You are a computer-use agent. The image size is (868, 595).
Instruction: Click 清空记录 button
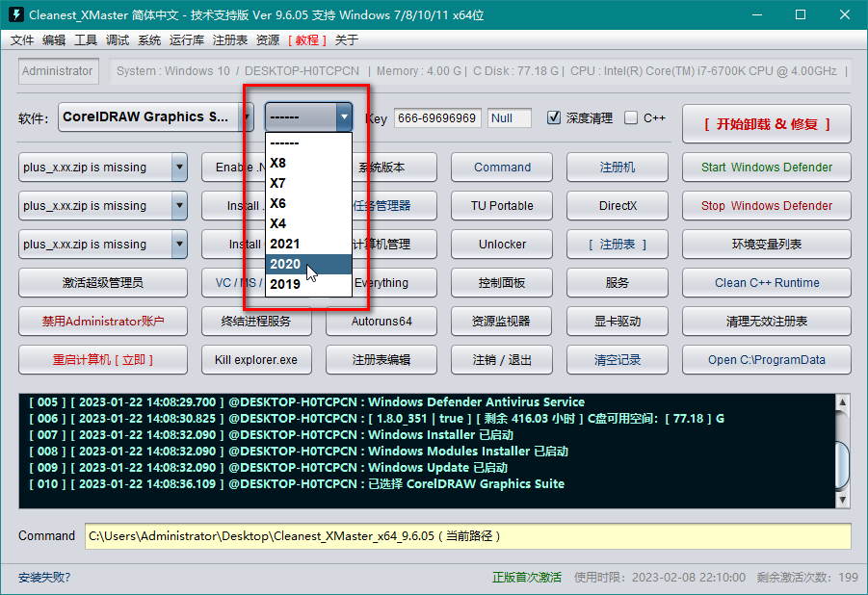[618, 360]
